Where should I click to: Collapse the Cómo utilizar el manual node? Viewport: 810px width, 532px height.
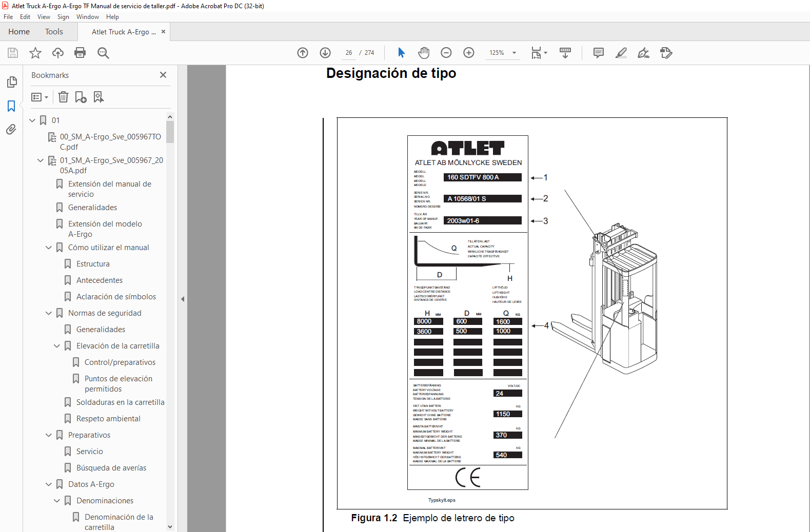tap(49, 248)
